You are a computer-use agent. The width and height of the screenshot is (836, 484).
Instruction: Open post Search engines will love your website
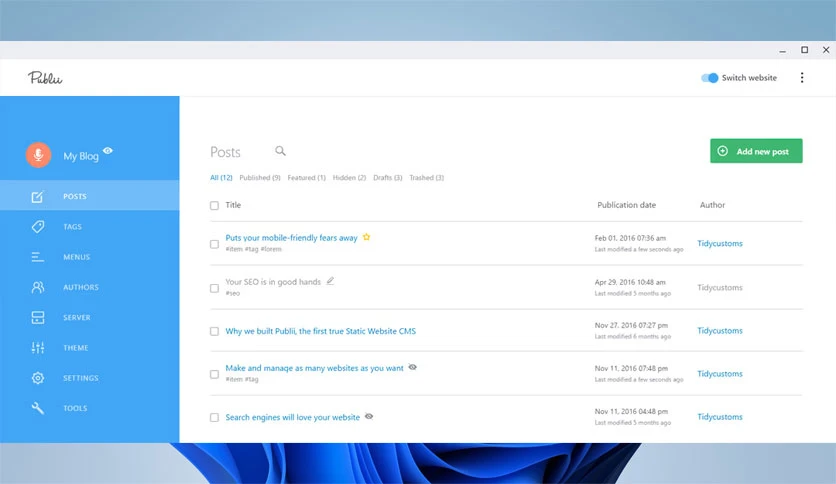pyautogui.click(x=292, y=417)
